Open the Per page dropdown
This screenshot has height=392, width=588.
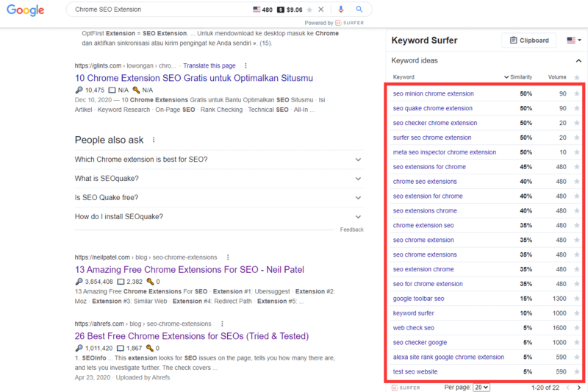pos(481,387)
